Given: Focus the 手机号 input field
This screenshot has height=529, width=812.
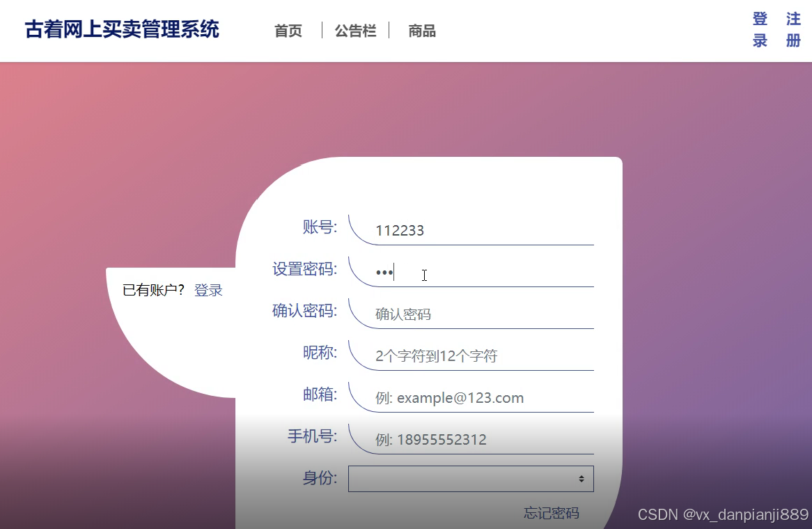Looking at the screenshot, I should (x=471, y=439).
